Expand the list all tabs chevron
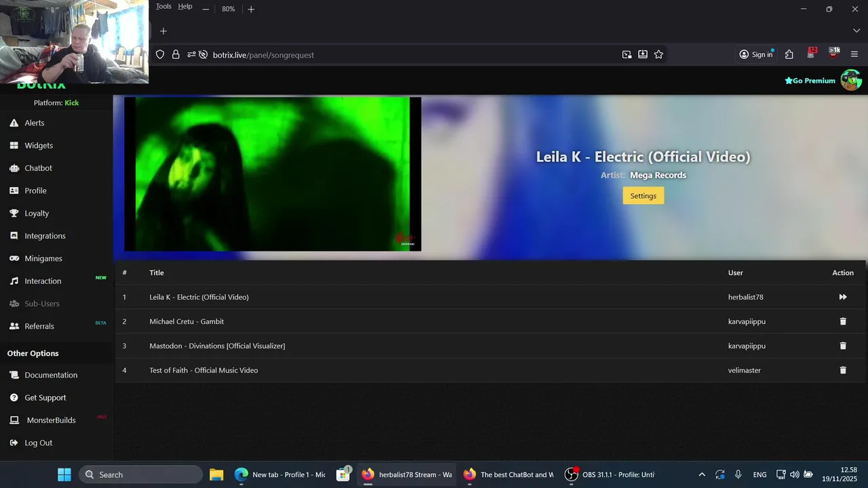Image resolution: width=868 pixels, height=488 pixels. pyautogui.click(x=856, y=30)
